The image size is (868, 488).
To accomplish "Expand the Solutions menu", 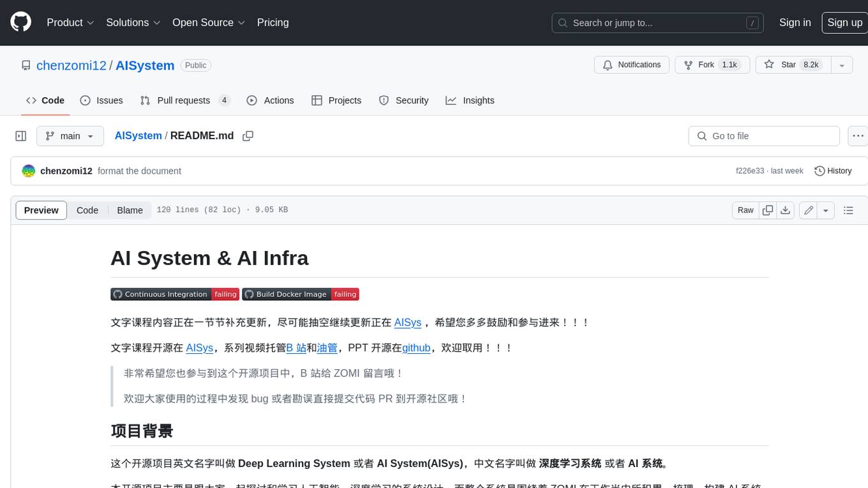I will pyautogui.click(x=133, y=22).
